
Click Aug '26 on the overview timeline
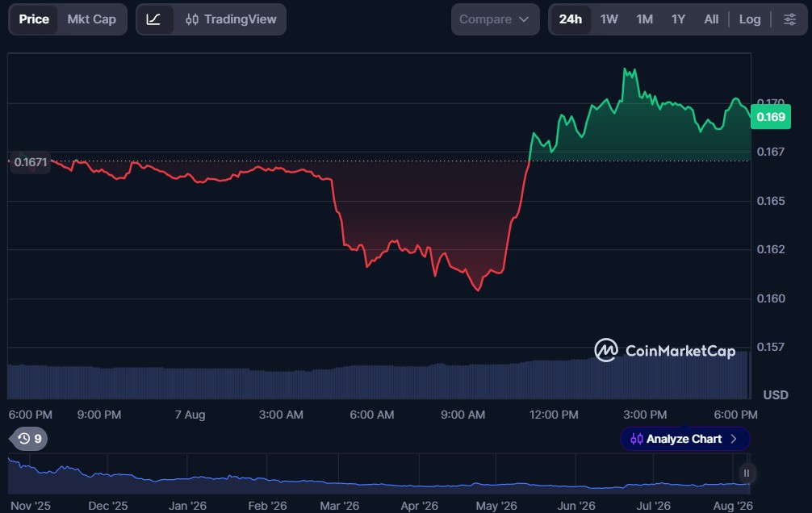coord(733,506)
